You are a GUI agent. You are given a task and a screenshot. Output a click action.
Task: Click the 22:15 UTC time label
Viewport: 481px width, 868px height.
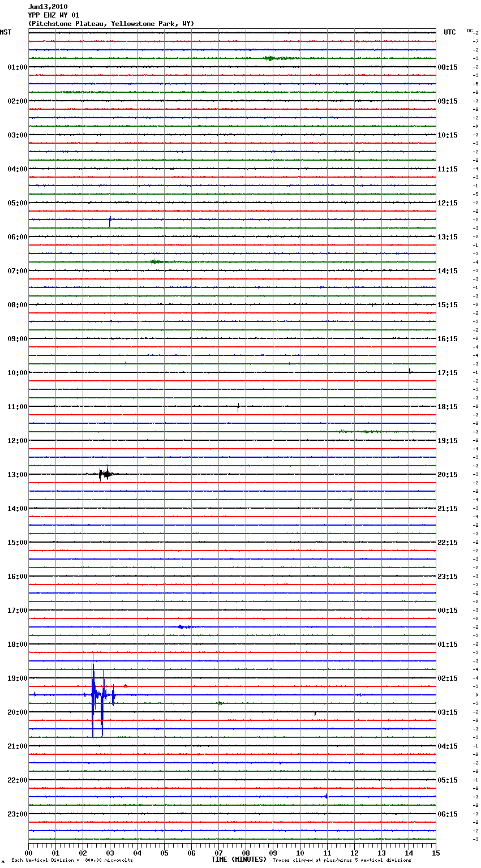[x=448, y=543]
